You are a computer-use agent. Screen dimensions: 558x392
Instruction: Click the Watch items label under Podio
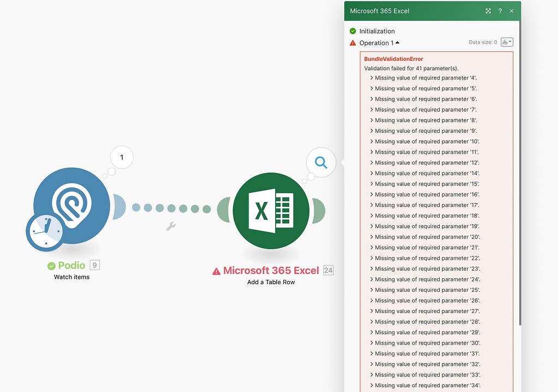[x=71, y=277]
